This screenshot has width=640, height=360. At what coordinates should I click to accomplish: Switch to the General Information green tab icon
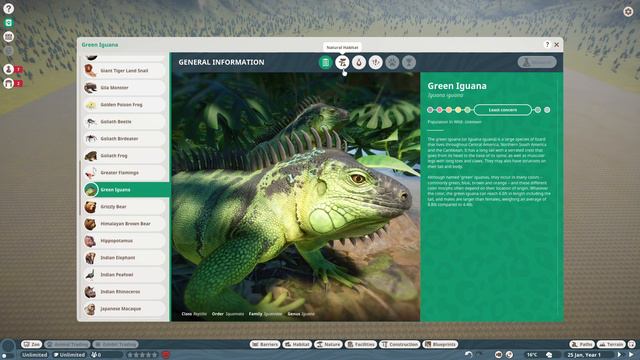tap(325, 62)
